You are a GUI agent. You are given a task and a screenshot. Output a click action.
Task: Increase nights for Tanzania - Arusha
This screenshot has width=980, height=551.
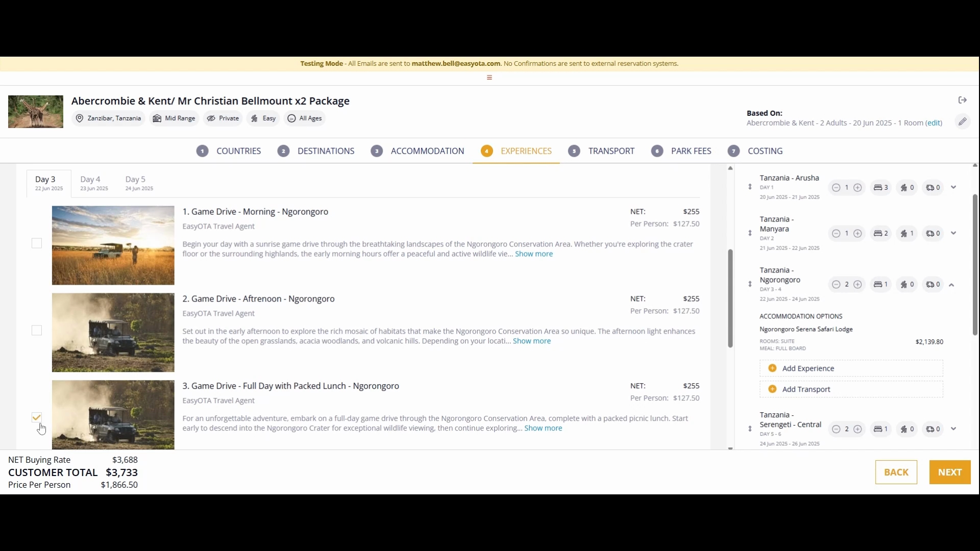click(857, 188)
